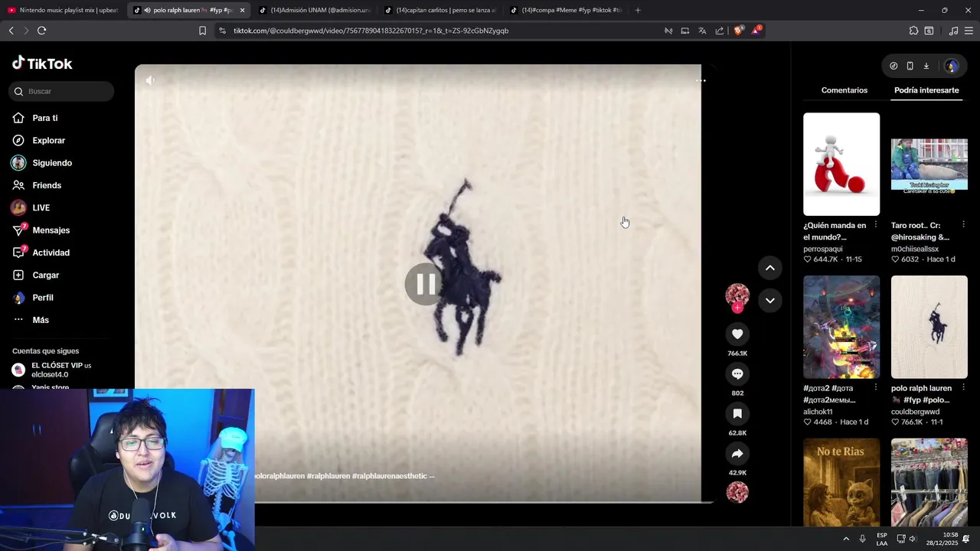Open the Perfil page
Screen dimensions: 980x551
pos(42,298)
